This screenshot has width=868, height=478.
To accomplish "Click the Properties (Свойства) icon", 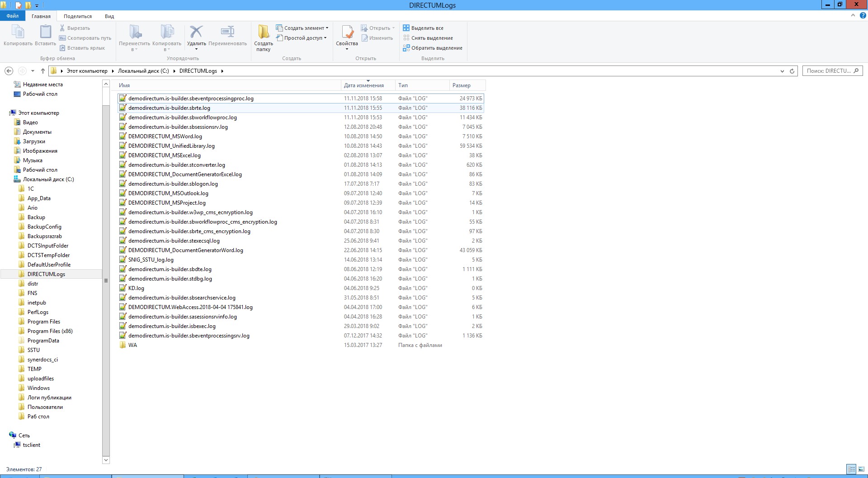I will click(347, 32).
